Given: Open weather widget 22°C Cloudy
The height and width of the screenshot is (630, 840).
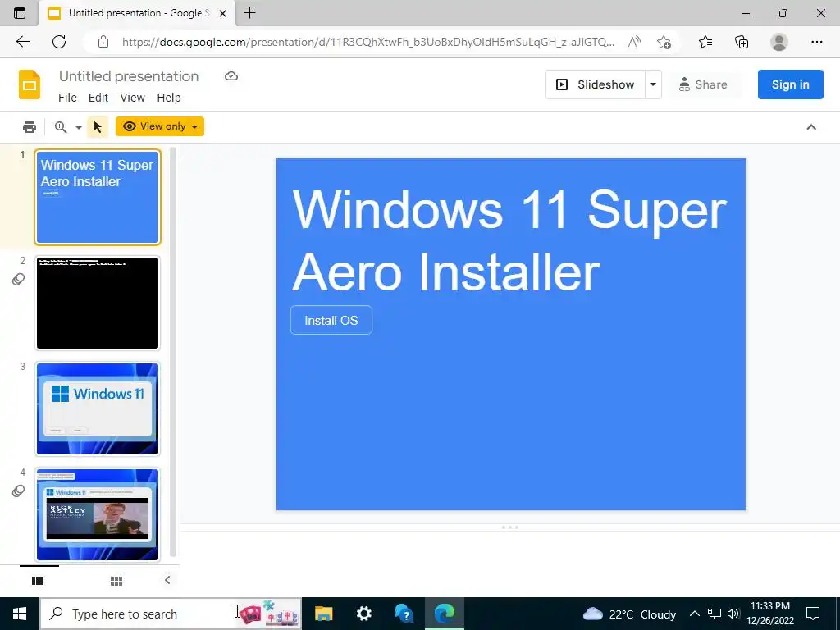Looking at the screenshot, I should 629,614.
